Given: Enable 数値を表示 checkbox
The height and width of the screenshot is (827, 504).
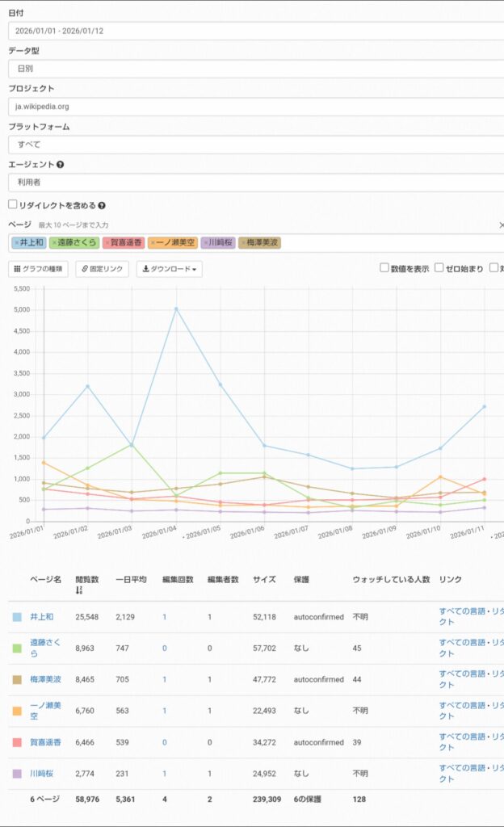Looking at the screenshot, I should coord(384,267).
